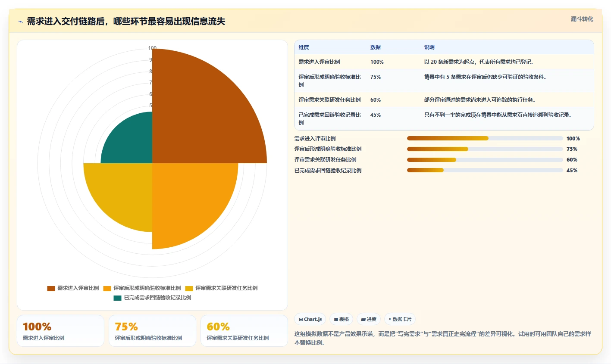Click the 评审后形成明确验收标准比例 progress row label
This screenshot has width=611, height=364.
click(x=328, y=149)
